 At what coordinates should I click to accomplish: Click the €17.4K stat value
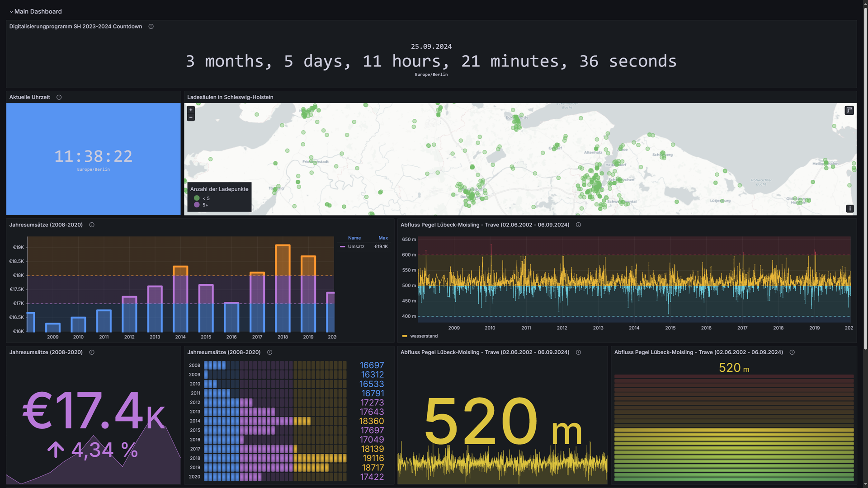tap(94, 411)
